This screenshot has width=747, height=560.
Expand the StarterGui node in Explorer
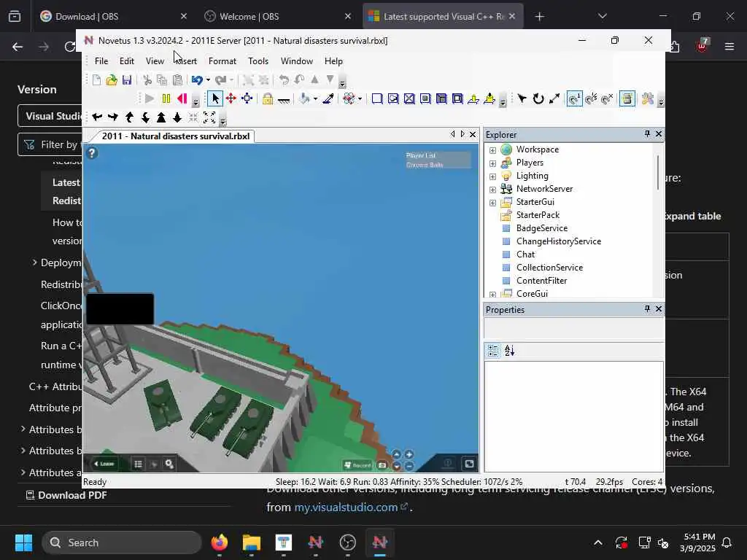pos(492,203)
